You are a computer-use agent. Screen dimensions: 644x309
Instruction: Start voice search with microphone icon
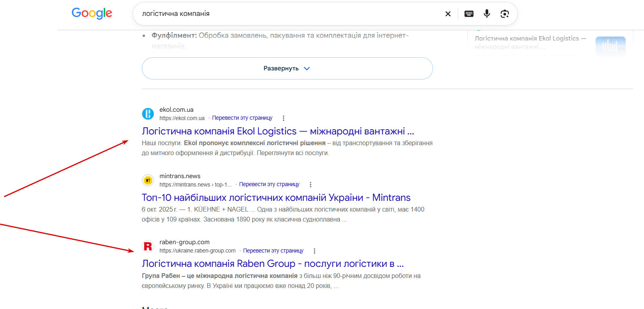(x=487, y=14)
